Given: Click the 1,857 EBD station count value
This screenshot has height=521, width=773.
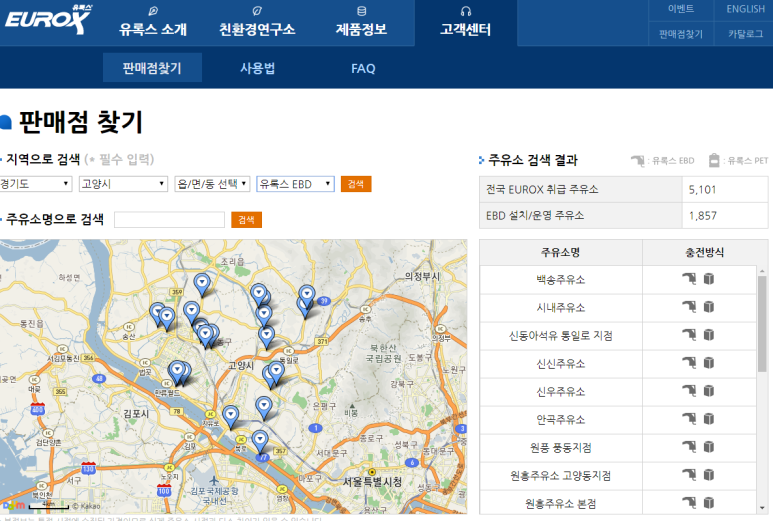Looking at the screenshot, I should click(703, 216).
